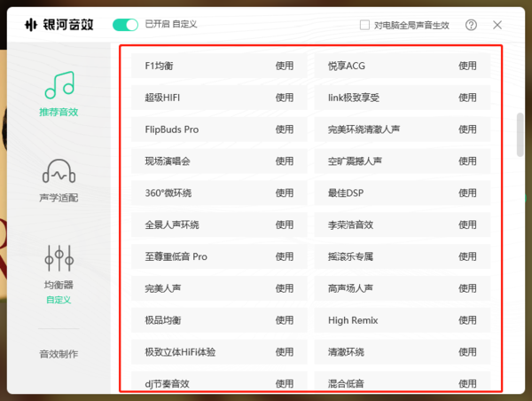Open the equalizer sliders icon

(59, 258)
